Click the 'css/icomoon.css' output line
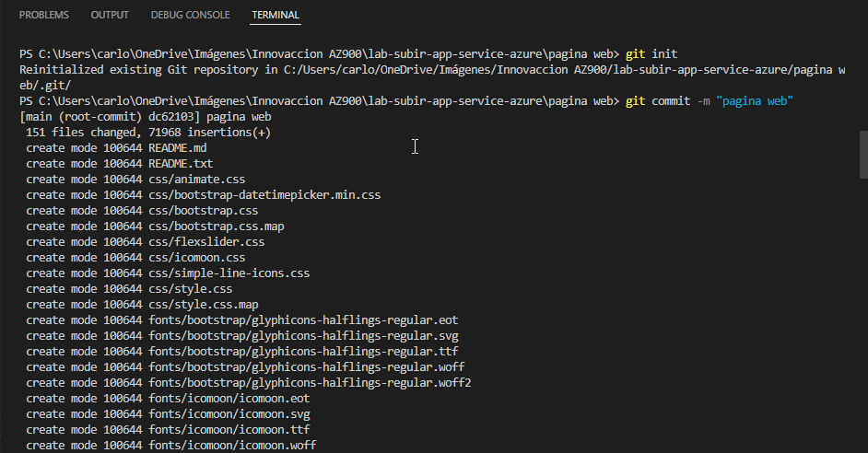This screenshot has height=453, width=868. coord(135,257)
